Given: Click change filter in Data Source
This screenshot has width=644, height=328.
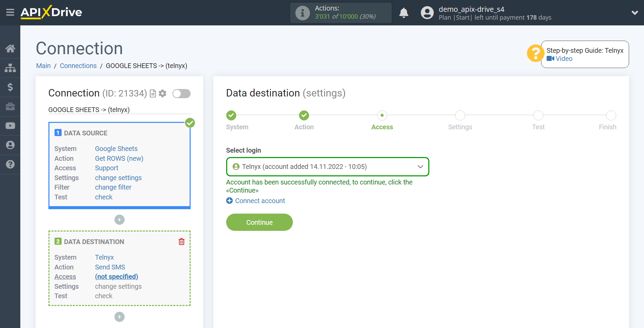Looking at the screenshot, I should coord(113,187).
